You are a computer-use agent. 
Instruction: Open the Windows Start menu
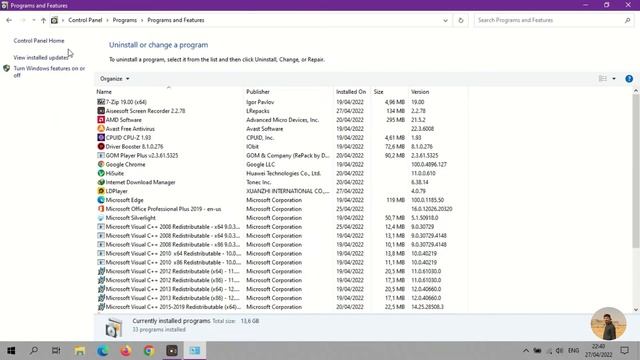click(11, 350)
